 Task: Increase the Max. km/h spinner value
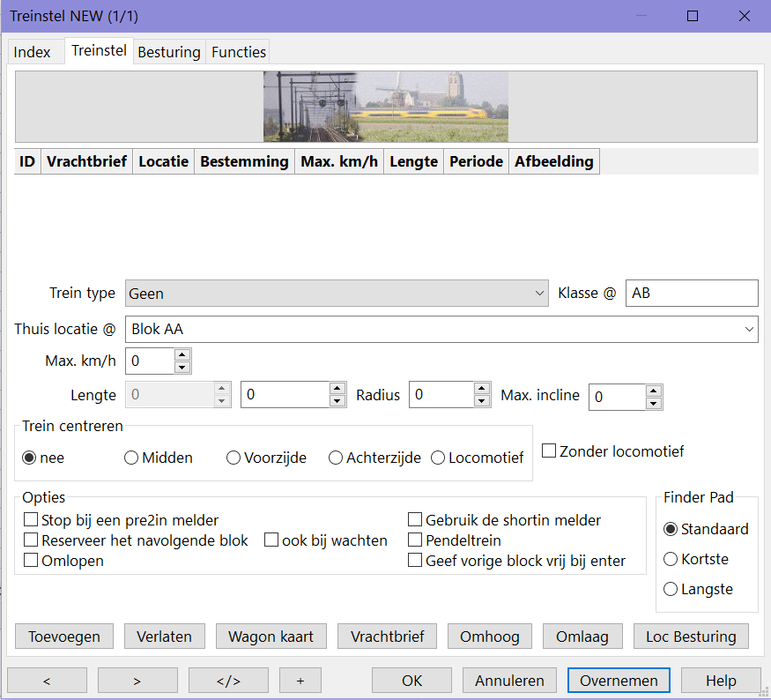[182, 355]
